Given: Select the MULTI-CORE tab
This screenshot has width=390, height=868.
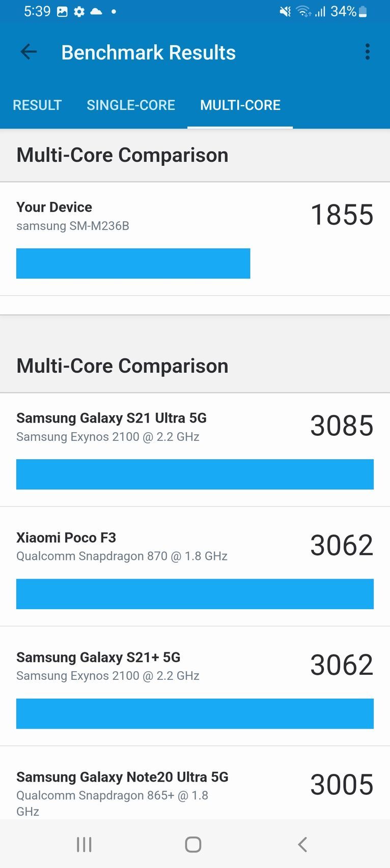Looking at the screenshot, I should [240, 105].
